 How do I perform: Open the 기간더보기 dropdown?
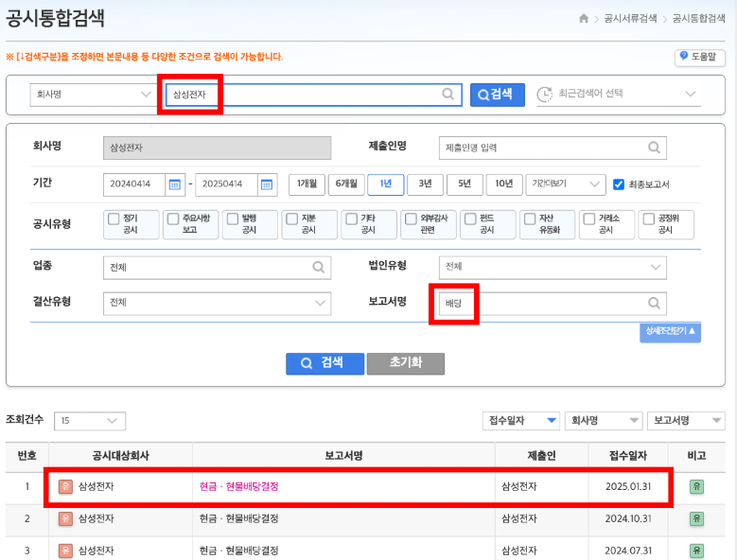pyautogui.click(x=566, y=184)
